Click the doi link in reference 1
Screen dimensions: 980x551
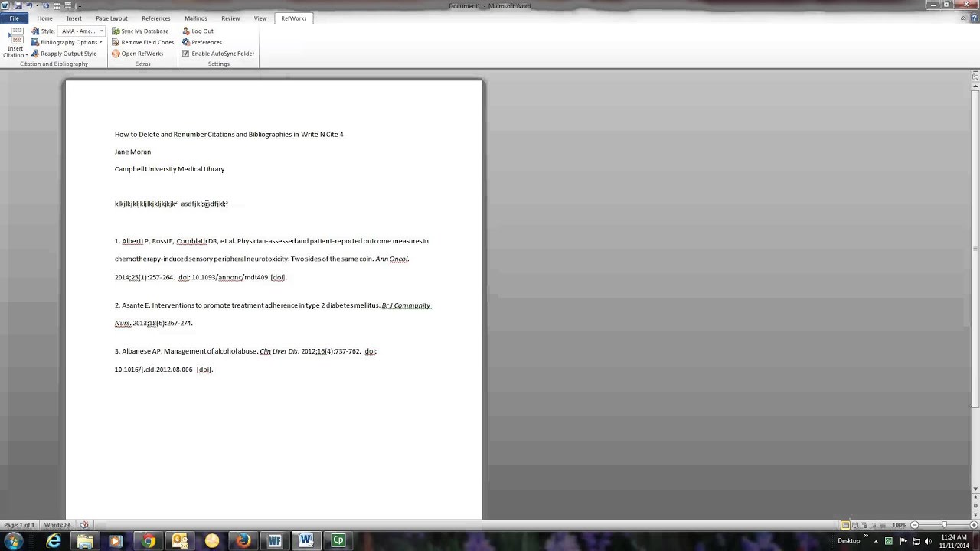278,277
